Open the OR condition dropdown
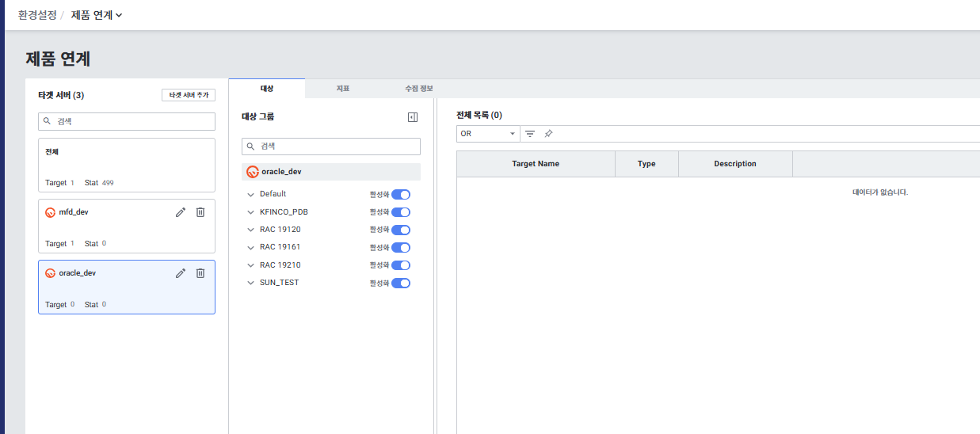The image size is (980, 434). pos(488,134)
